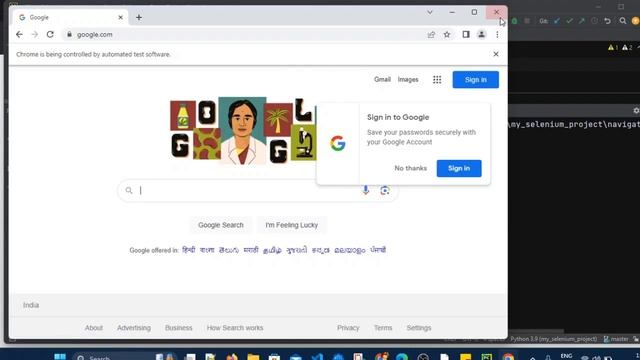Click PyCharm's yellow warning indicator
The image size is (640, 360).
click(613, 48)
